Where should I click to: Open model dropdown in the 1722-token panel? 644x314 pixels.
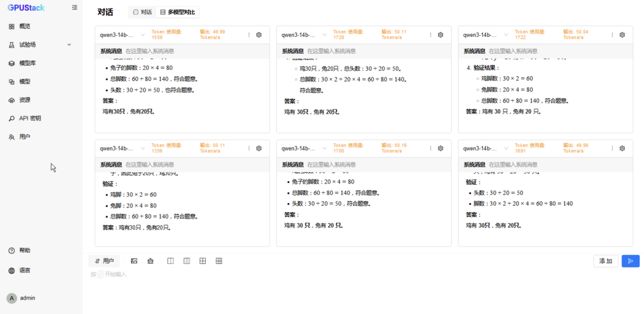(486, 35)
